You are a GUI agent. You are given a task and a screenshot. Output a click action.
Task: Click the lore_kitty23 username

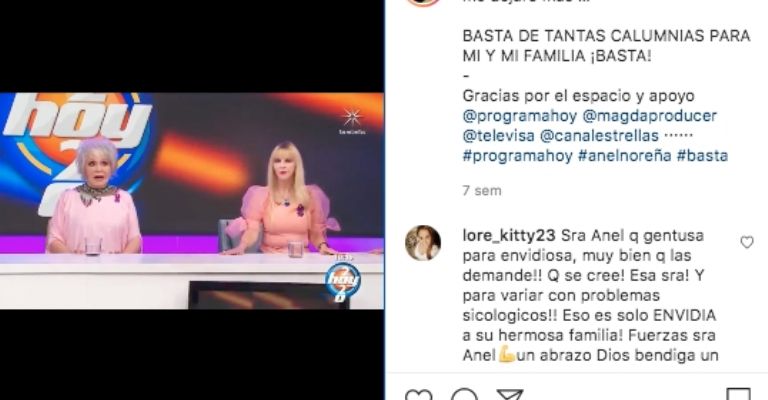coord(509,235)
